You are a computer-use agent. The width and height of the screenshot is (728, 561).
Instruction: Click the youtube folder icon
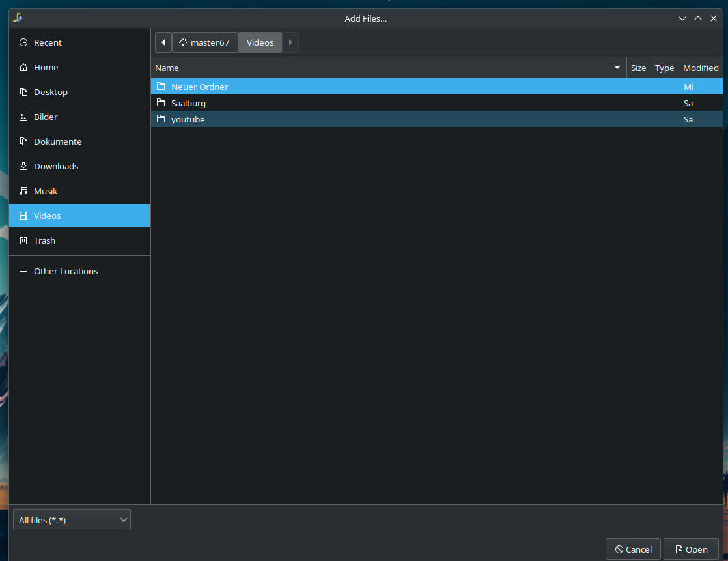(161, 119)
